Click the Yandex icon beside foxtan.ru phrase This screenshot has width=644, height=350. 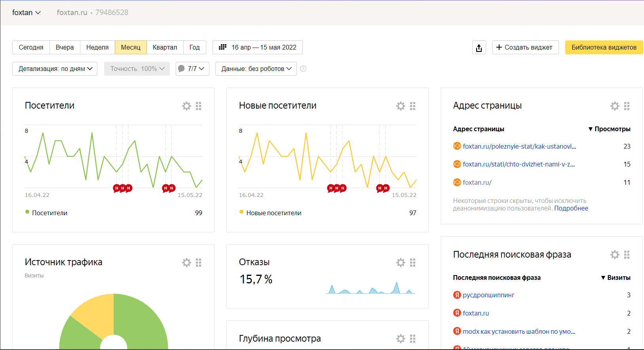(x=457, y=313)
